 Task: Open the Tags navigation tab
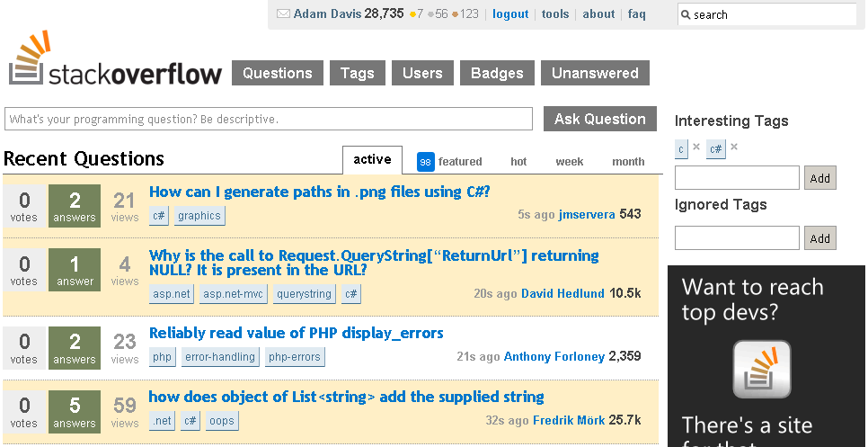click(357, 73)
